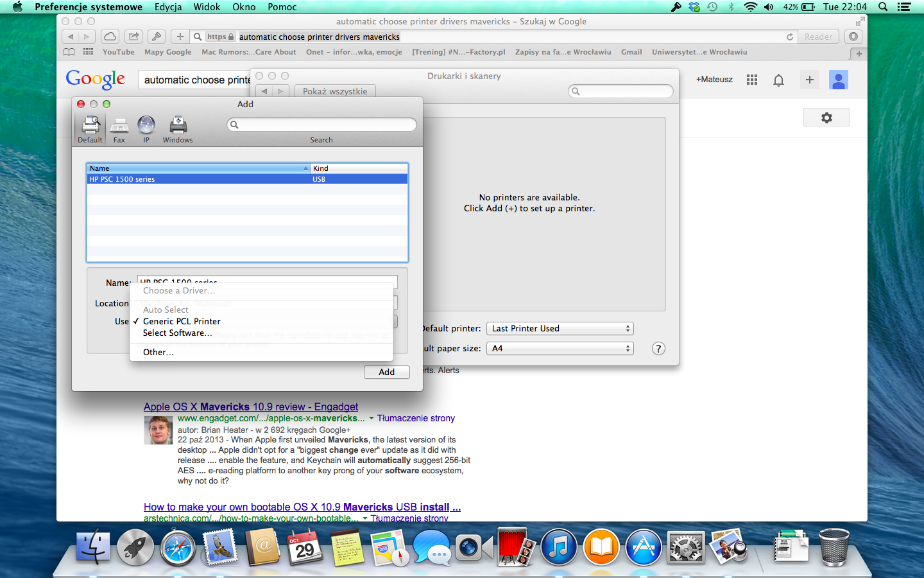The width and height of the screenshot is (924, 578).
Task: Open Trash in the Dock
Action: click(834, 547)
